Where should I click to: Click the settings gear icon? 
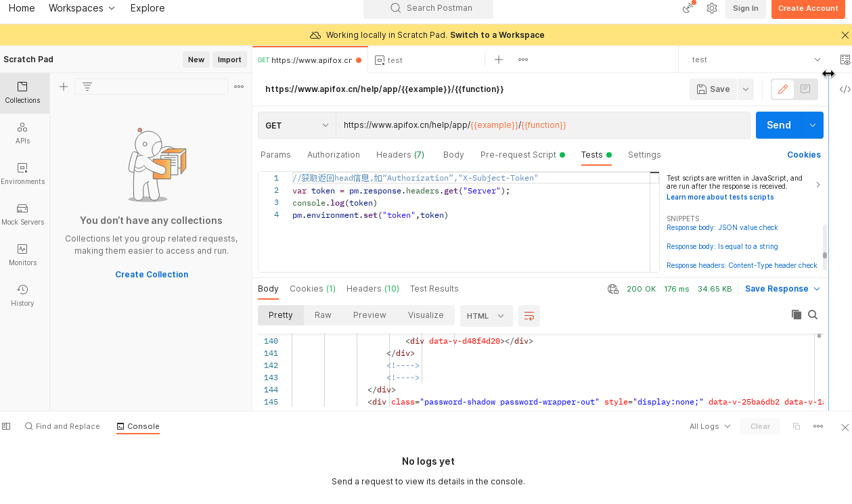point(711,8)
